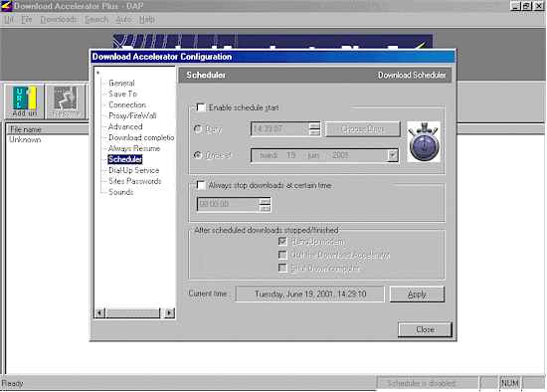Open the File menu
Screen dimensions: 547x392
[27, 20]
